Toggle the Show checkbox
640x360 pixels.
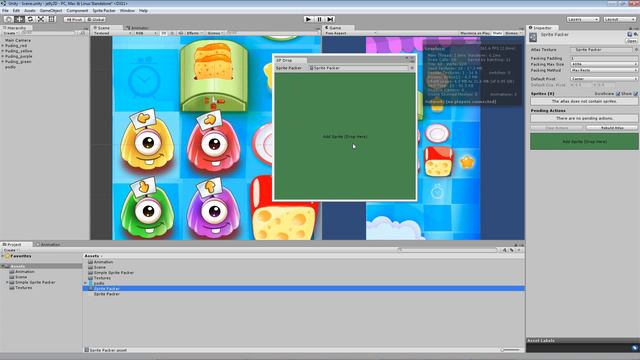tap(636, 94)
